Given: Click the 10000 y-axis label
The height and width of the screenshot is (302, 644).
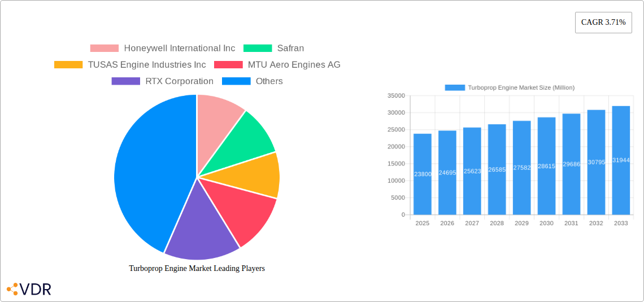Looking at the screenshot, I should click(397, 181).
